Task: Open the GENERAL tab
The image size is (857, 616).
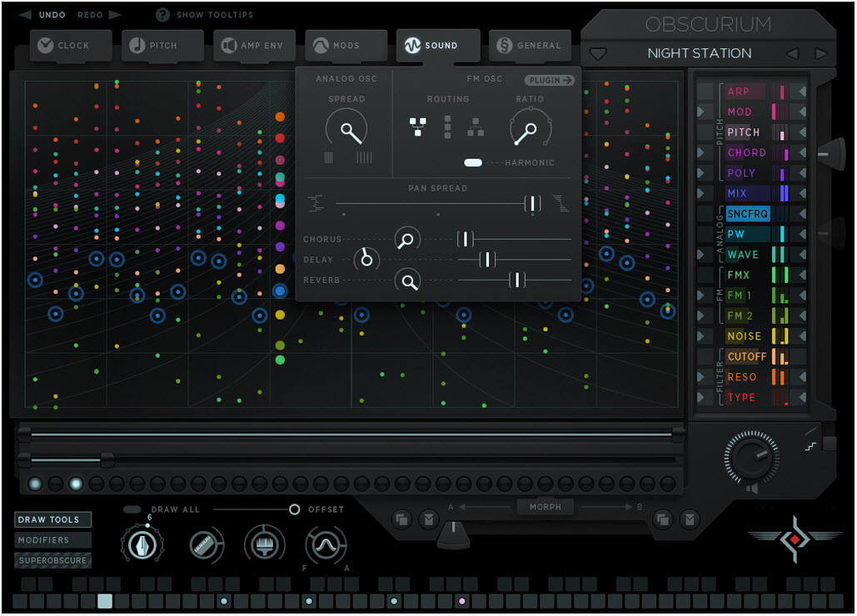Action: (530, 45)
